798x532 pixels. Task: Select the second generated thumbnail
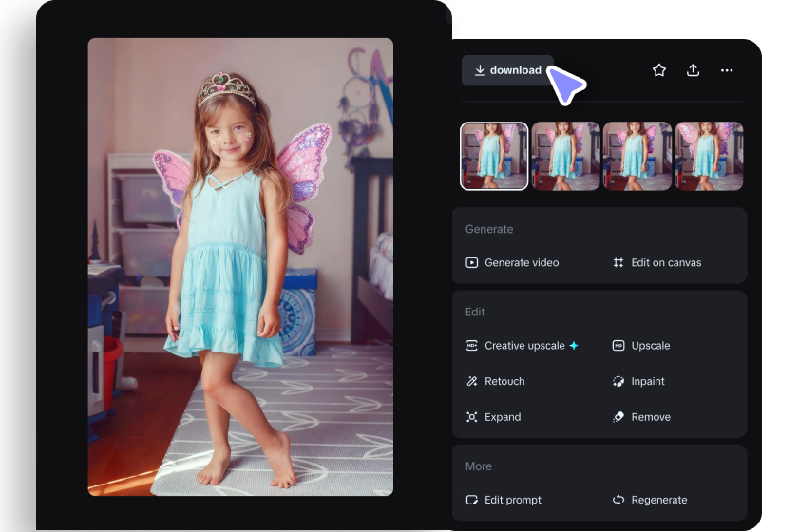pyautogui.click(x=565, y=156)
